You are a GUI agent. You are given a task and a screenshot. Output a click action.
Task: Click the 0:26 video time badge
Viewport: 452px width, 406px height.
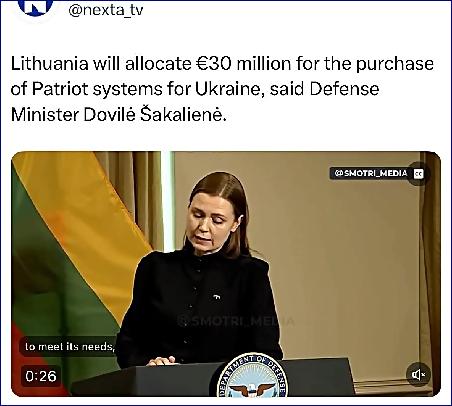pos(41,376)
